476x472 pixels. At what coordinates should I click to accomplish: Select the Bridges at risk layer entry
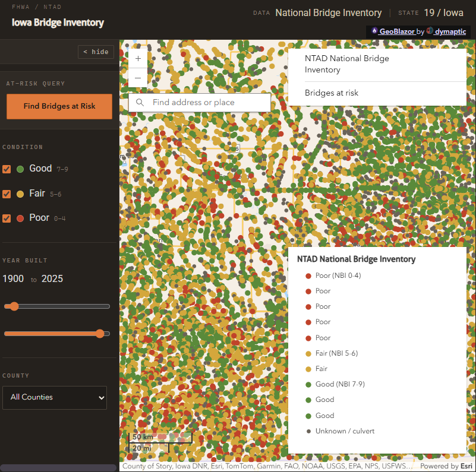(x=377, y=93)
